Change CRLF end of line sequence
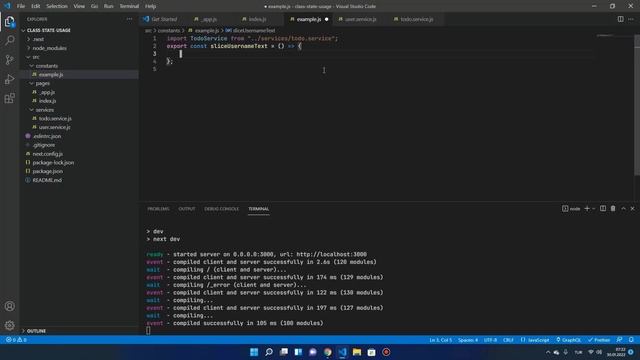The image size is (640, 360). tap(508, 340)
